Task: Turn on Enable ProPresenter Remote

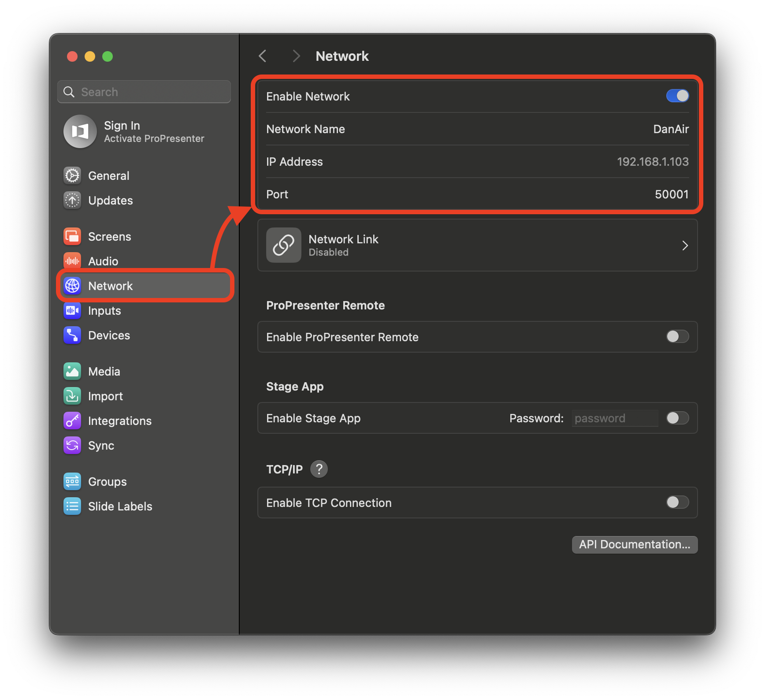Action: (677, 337)
